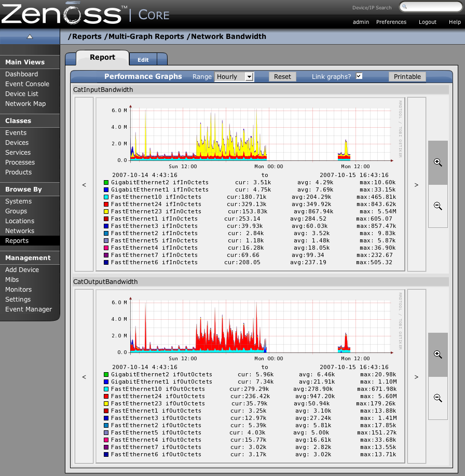Zoom out on CatInputBandwidth graph
This screenshot has height=476, width=465.
pos(437,206)
